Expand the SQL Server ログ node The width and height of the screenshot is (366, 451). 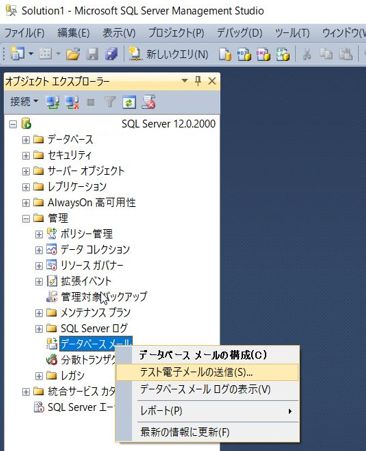(39, 329)
